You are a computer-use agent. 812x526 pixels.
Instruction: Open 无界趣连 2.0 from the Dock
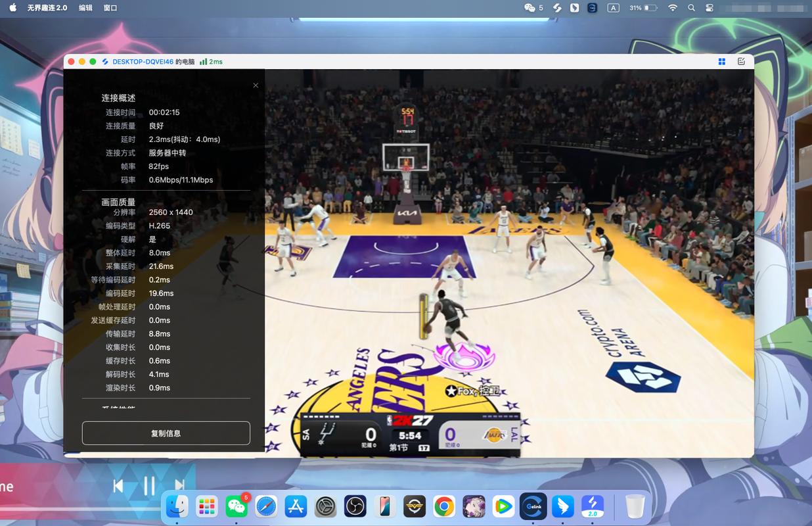click(x=593, y=506)
